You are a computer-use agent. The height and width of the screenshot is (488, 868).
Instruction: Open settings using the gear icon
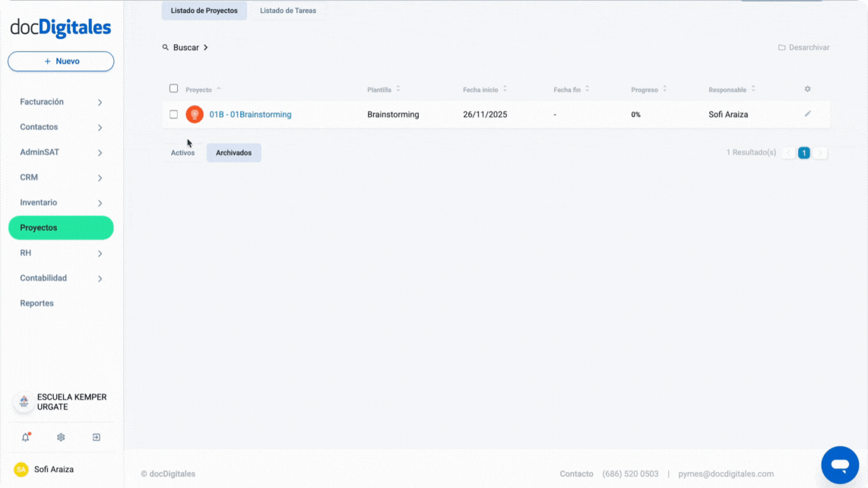pyautogui.click(x=60, y=437)
